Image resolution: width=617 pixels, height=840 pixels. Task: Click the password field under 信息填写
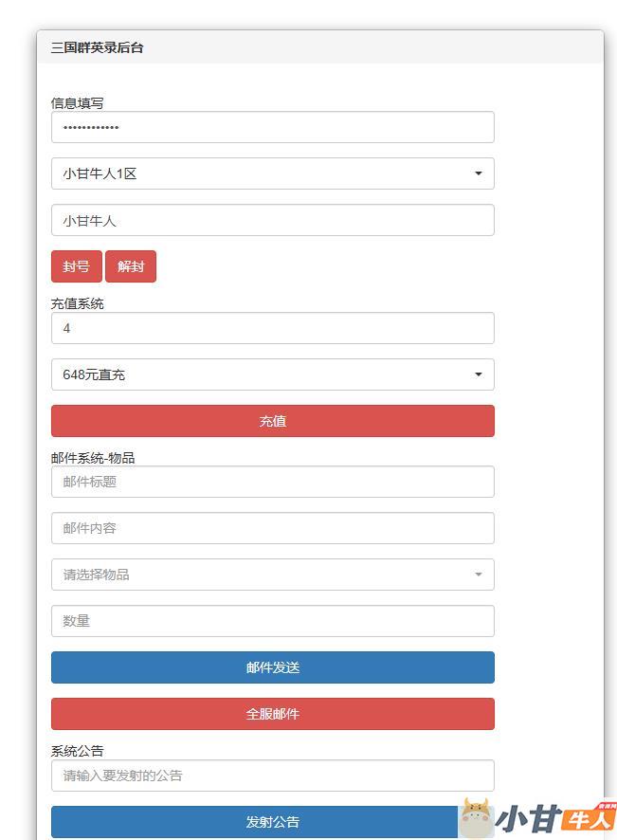coord(272,127)
